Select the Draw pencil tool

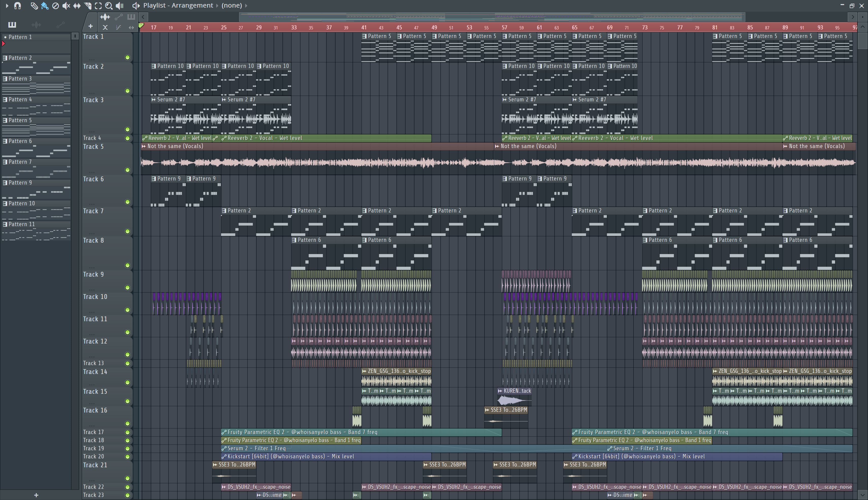34,6
